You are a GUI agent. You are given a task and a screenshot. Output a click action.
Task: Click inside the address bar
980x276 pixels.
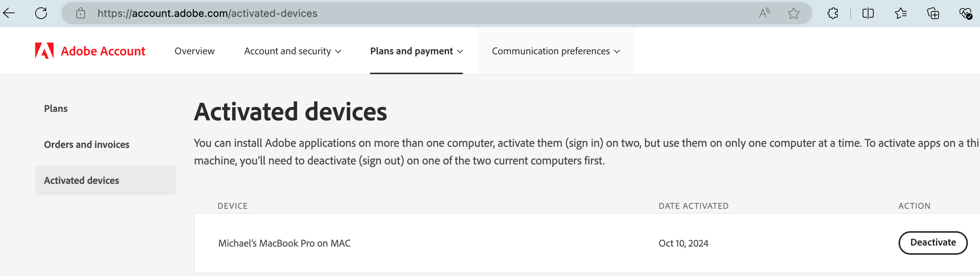tap(266, 13)
